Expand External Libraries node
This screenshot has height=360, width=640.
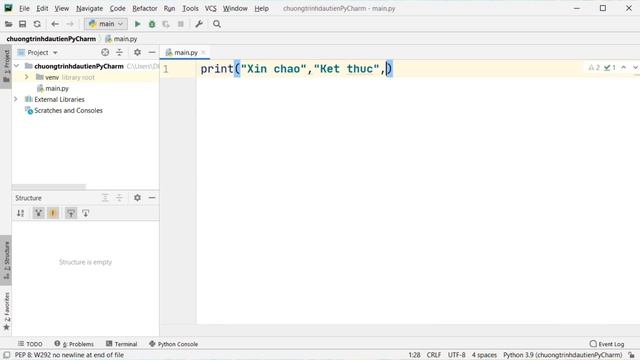point(16,99)
